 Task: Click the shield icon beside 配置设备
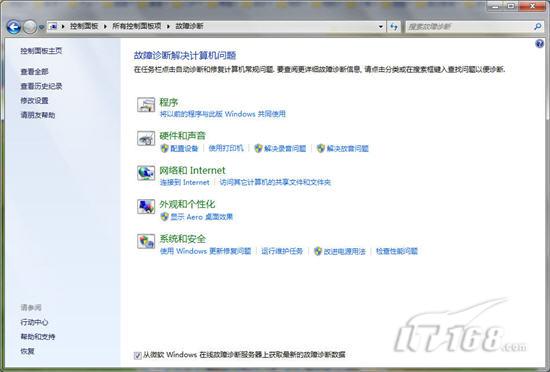point(164,148)
